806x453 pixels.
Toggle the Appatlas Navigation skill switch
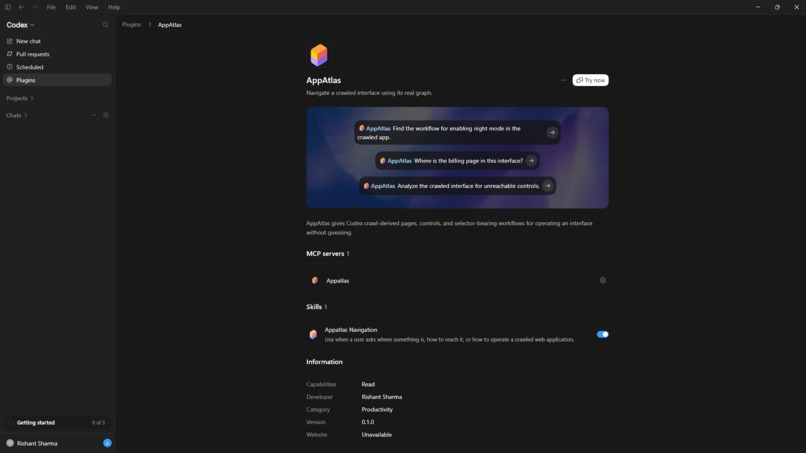pos(602,334)
